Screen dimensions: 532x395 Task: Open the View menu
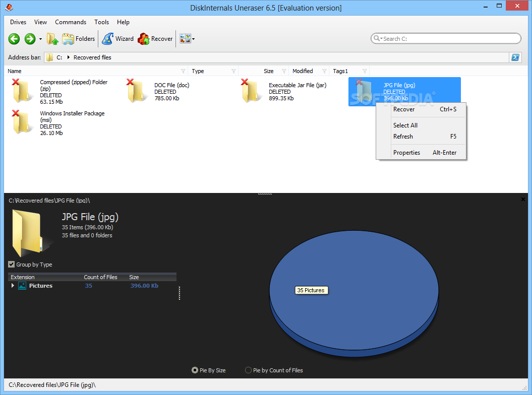click(x=40, y=22)
